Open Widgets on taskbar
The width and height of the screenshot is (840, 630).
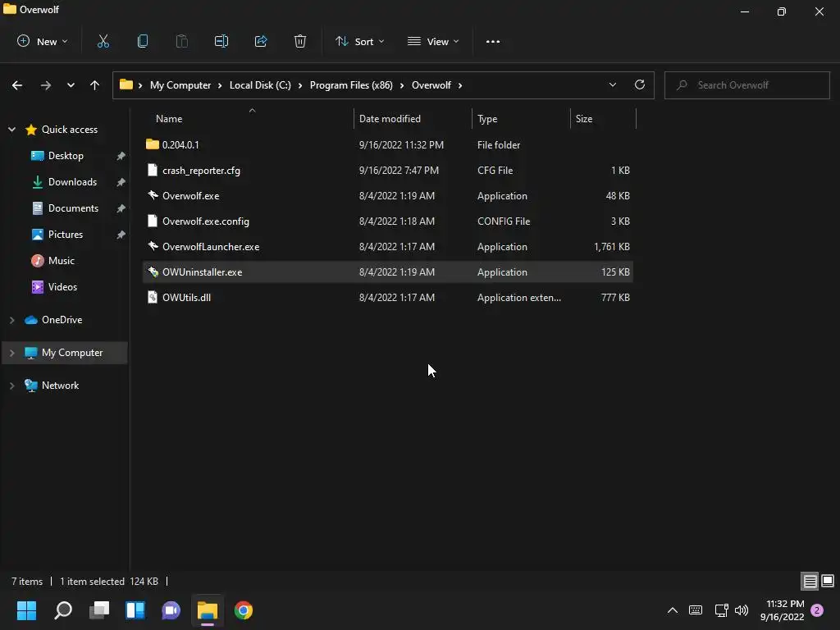(x=135, y=610)
